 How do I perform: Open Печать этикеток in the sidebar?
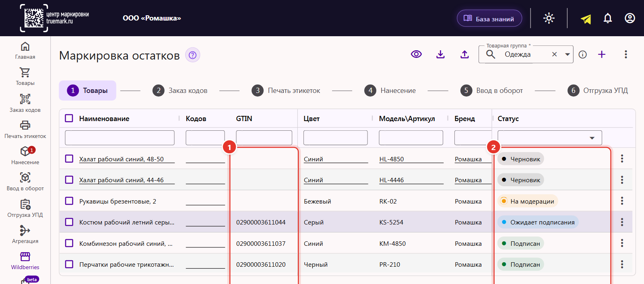click(x=25, y=130)
